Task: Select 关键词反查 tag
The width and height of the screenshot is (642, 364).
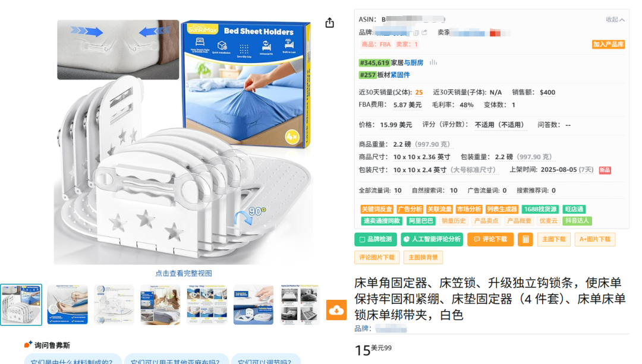Action: tap(377, 209)
